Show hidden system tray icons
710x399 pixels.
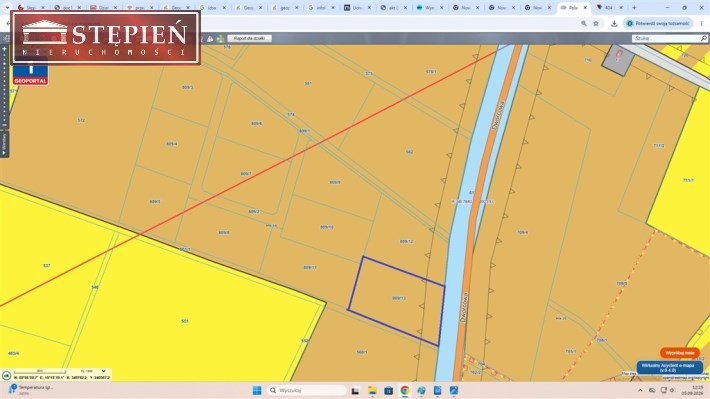pos(640,390)
